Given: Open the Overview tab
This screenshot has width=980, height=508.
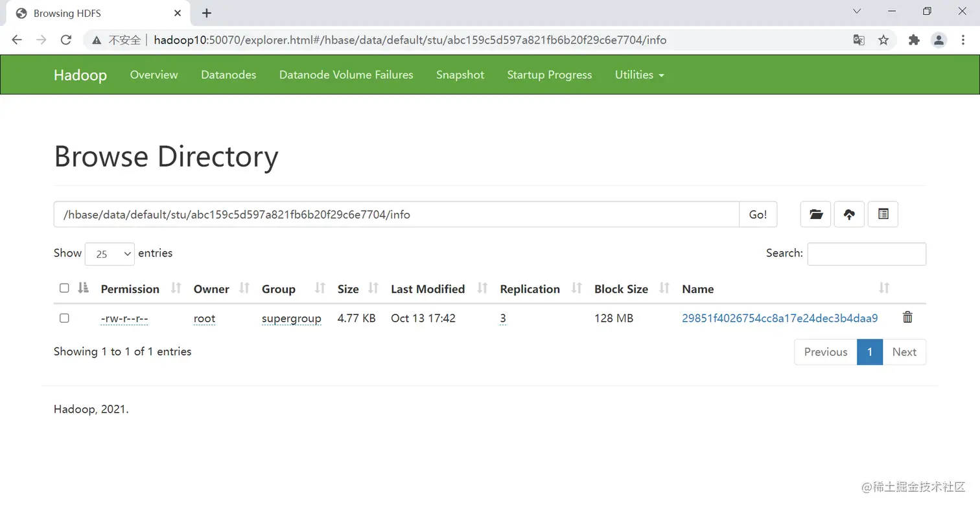Looking at the screenshot, I should 154,75.
